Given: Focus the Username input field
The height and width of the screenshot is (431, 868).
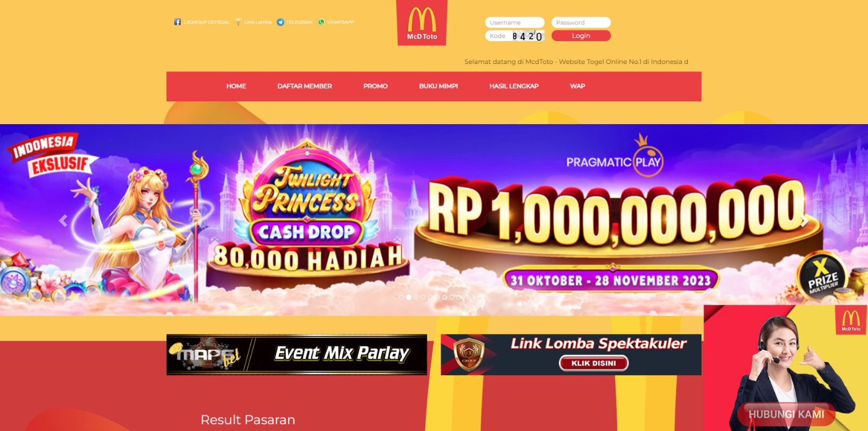Looking at the screenshot, I should pos(515,23).
